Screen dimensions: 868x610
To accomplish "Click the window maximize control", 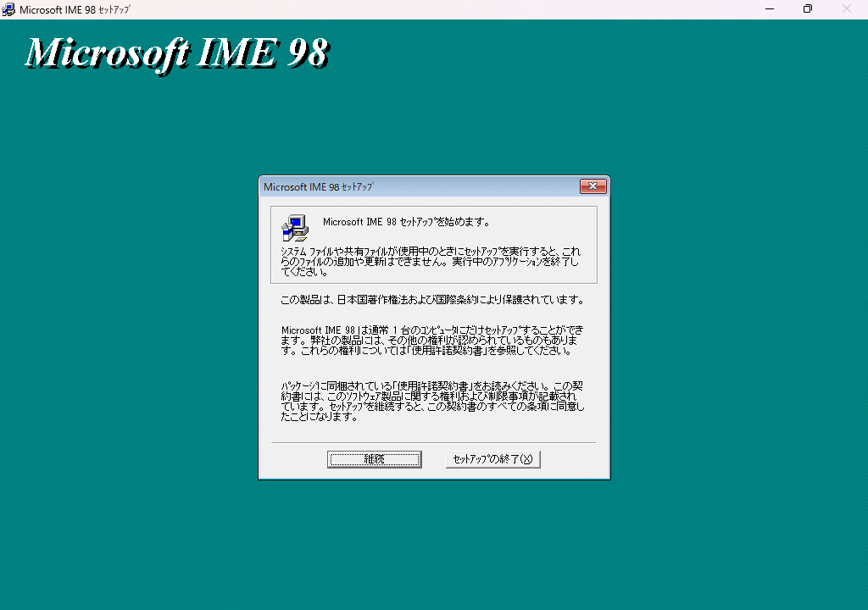I will [x=808, y=8].
